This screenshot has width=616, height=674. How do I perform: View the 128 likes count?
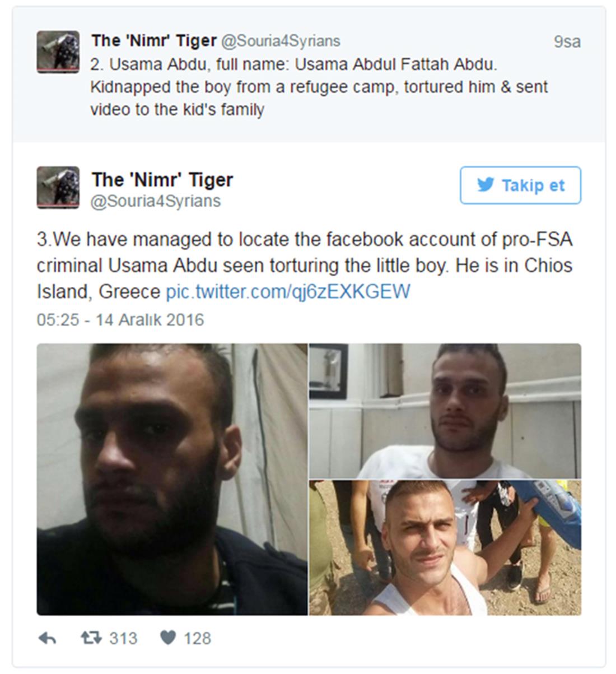tap(197, 638)
